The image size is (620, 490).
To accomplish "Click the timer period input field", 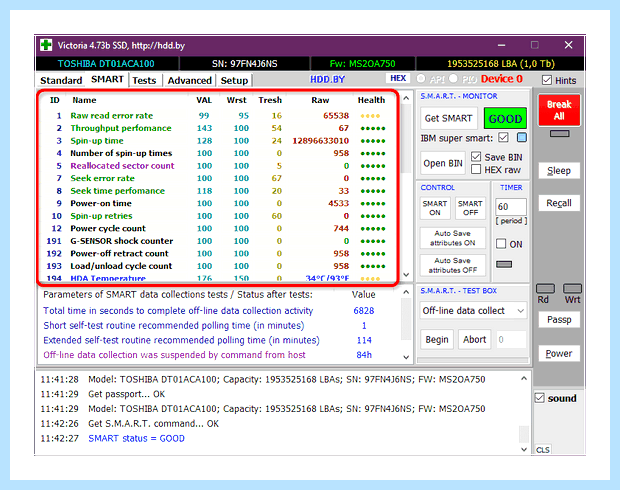I will point(510,206).
